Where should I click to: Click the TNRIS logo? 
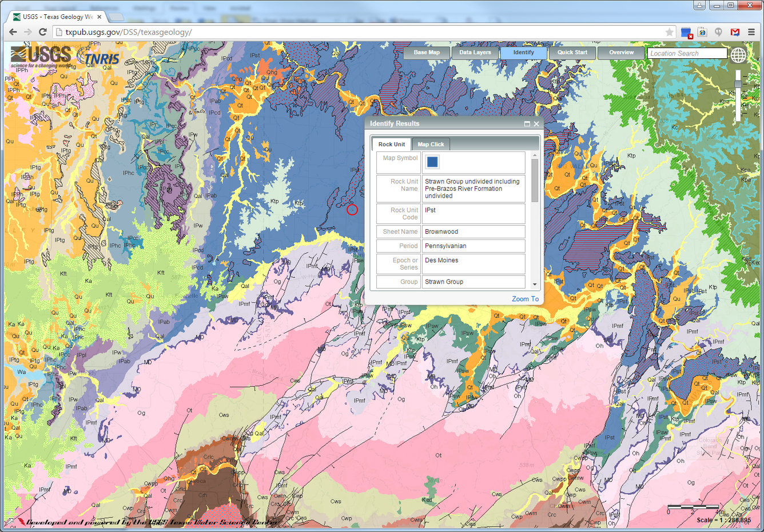pyautogui.click(x=99, y=58)
